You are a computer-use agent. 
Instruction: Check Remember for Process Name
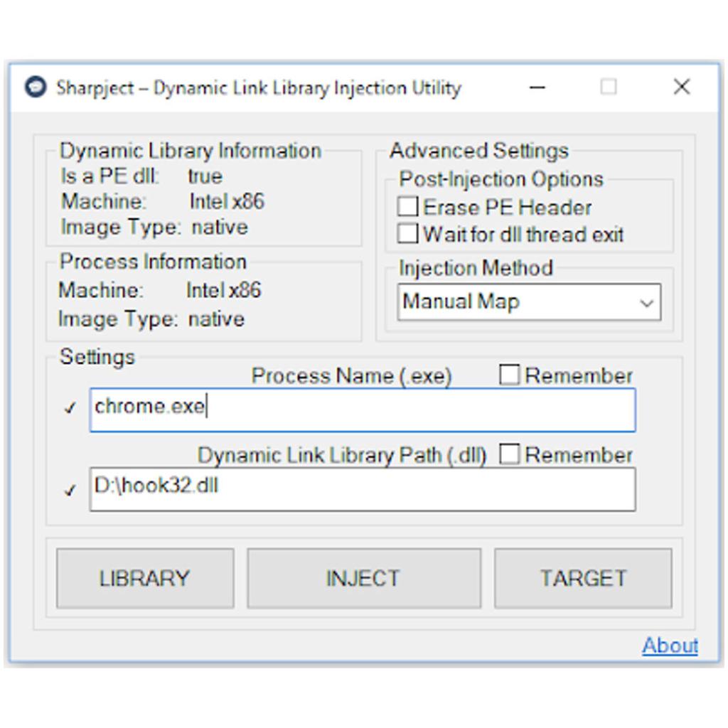[x=509, y=375]
